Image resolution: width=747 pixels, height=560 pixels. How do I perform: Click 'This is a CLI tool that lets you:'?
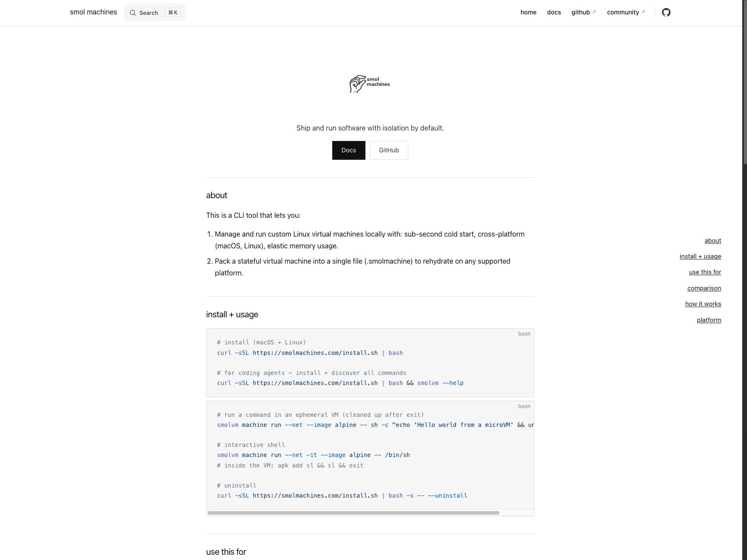coord(253,215)
